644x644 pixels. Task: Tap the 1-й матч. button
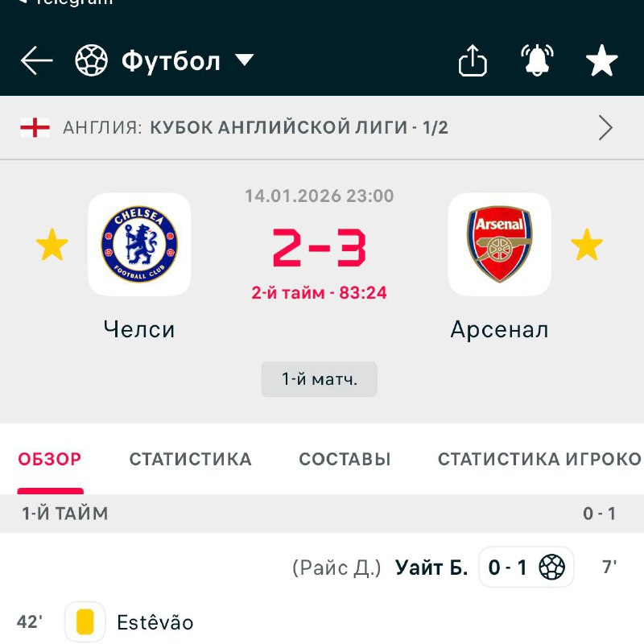click(319, 379)
